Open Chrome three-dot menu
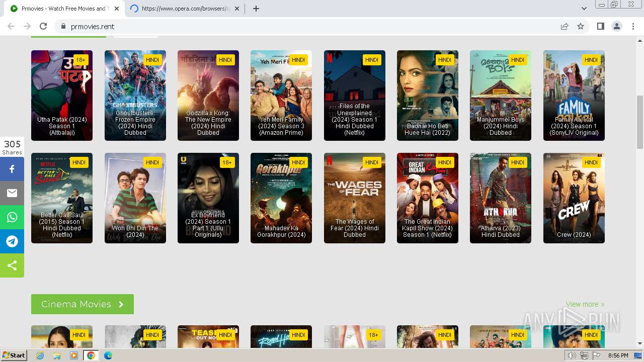644x362 pixels. click(x=633, y=26)
